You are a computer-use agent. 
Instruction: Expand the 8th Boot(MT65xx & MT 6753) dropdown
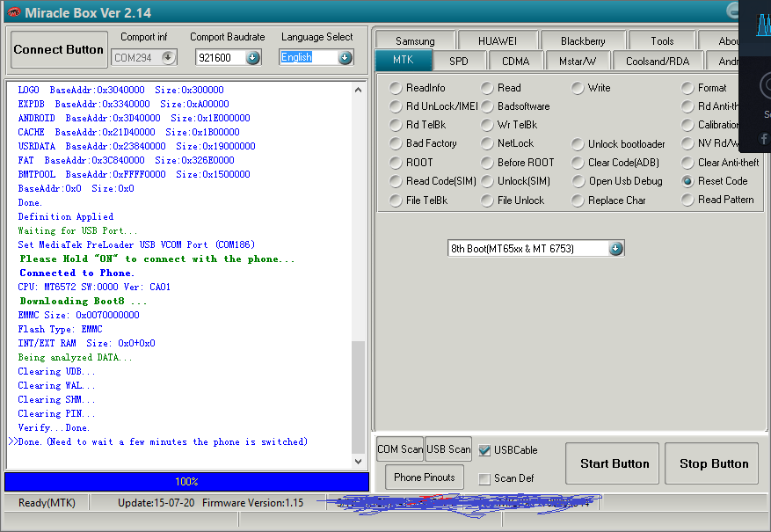tap(615, 248)
